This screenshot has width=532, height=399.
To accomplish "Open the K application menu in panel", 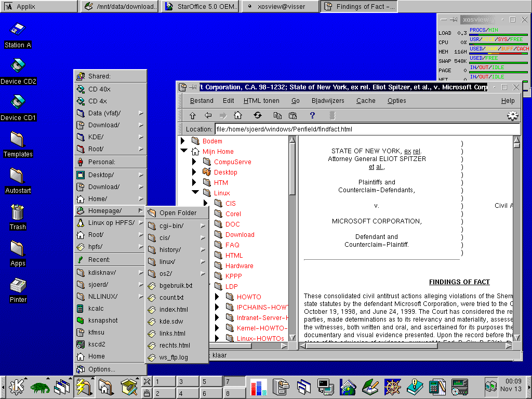I will [x=17, y=387].
